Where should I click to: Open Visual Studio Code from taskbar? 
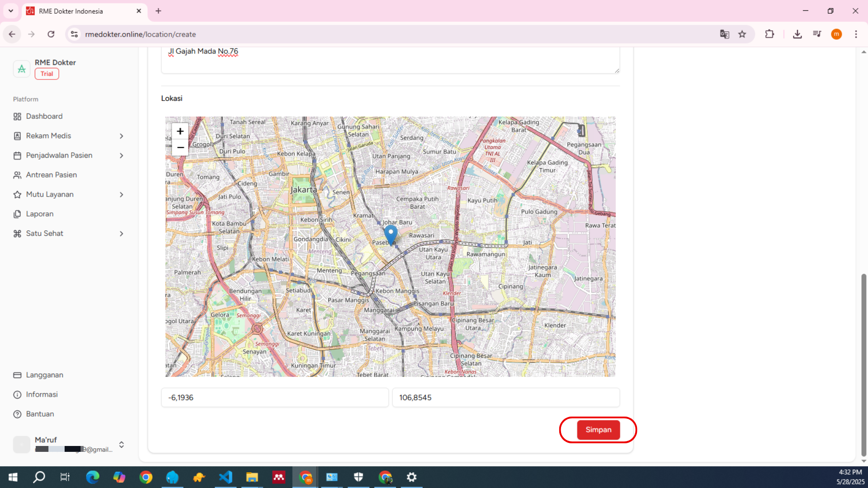[x=226, y=477]
